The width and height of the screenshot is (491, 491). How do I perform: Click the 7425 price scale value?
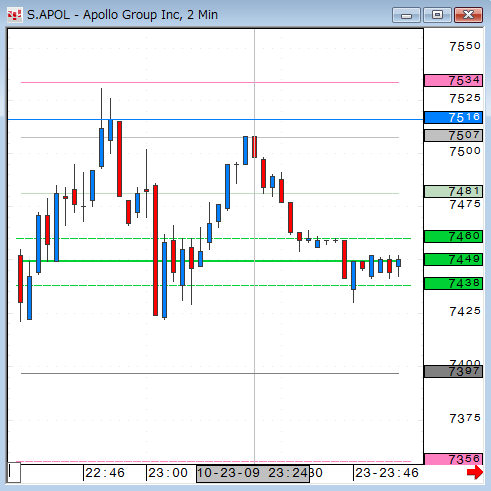click(465, 311)
